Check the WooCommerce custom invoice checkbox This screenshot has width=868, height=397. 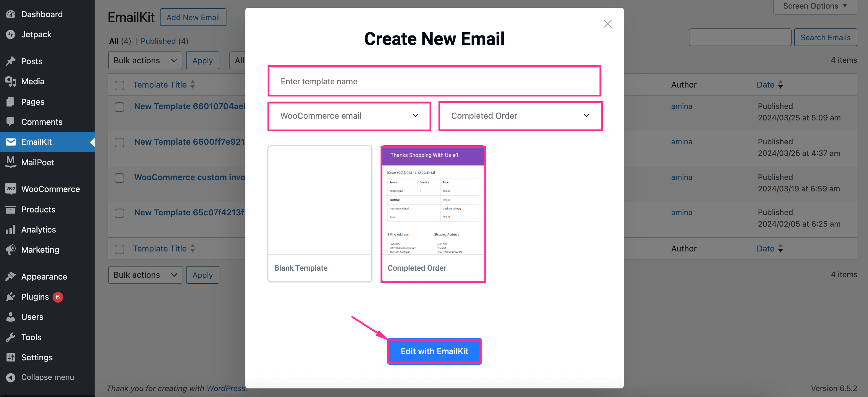point(119,178)
